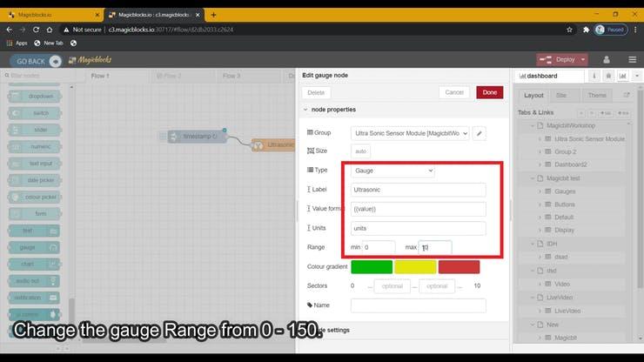
Task: Click the pencil icon to edit Group
Action: click(479, 133)
